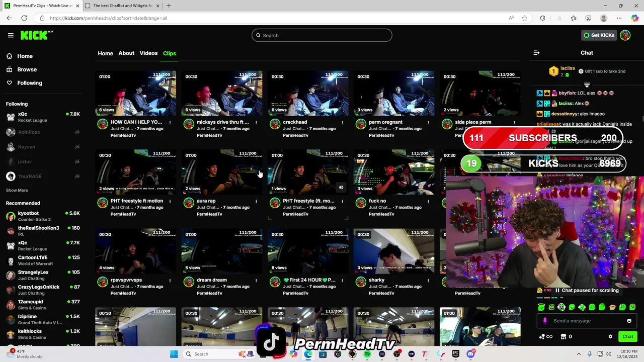Image resolution: width=644 pixels, height=362 pixels.
Task: Open Edge settings and more menu
Action: tap(619, 18)
